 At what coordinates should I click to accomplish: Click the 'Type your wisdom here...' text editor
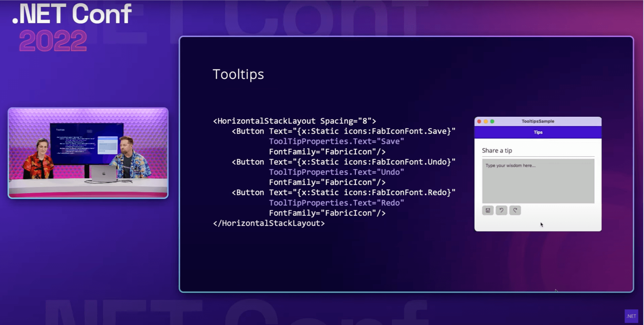coord(538,181)
